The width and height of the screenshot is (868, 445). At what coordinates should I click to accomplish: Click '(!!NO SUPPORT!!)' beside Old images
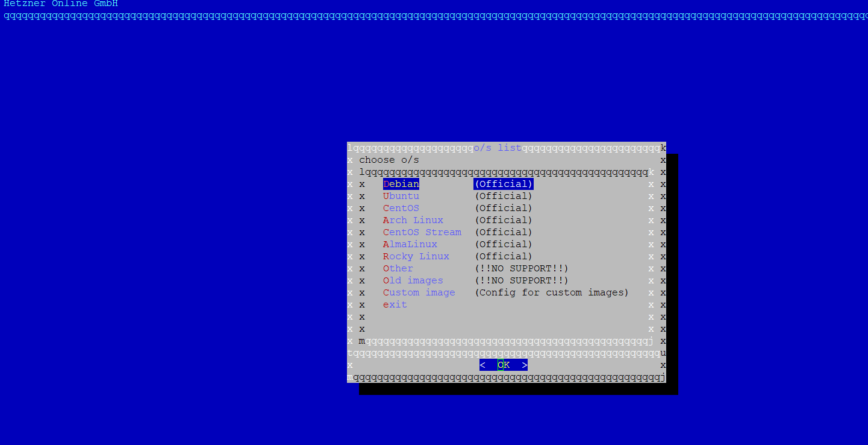coord(522,280)
